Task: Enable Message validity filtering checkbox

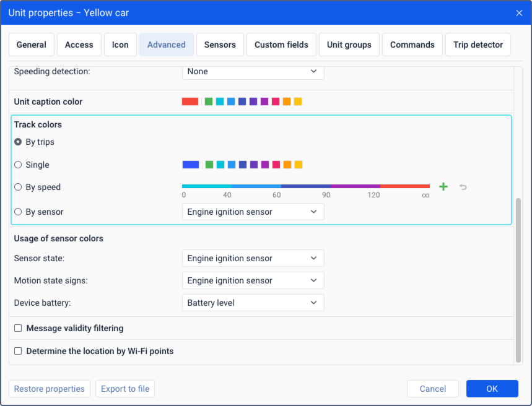Action: (18, 328)
